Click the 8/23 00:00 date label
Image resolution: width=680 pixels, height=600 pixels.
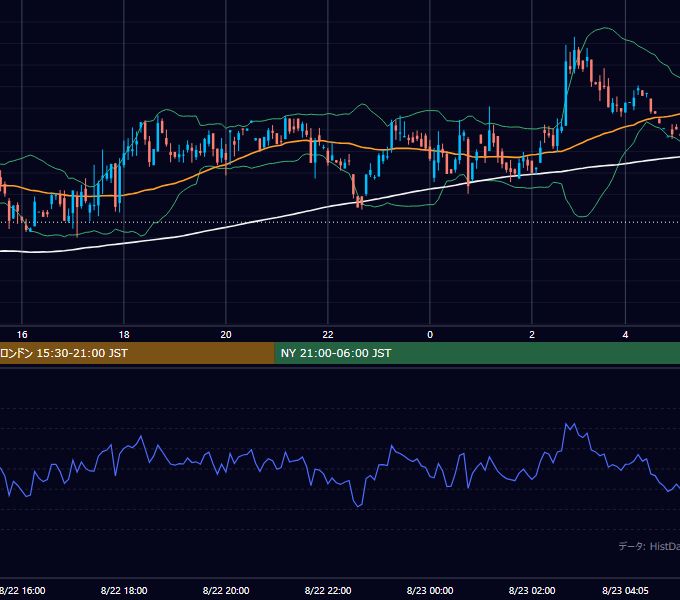pyautogui.click(x=430, y=590)
